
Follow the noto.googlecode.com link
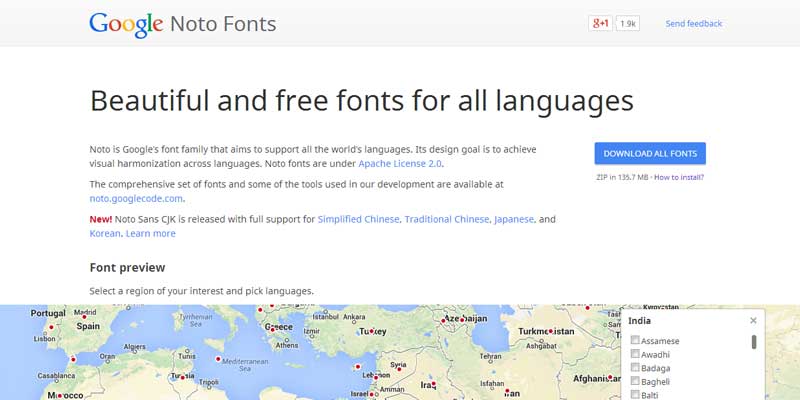[x=137, y=198]
